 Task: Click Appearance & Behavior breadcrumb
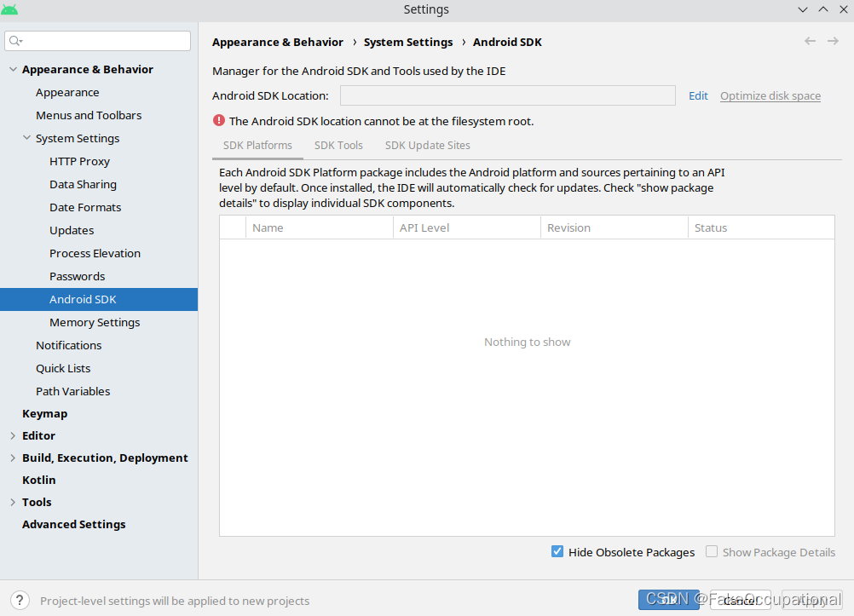[278, 42]
